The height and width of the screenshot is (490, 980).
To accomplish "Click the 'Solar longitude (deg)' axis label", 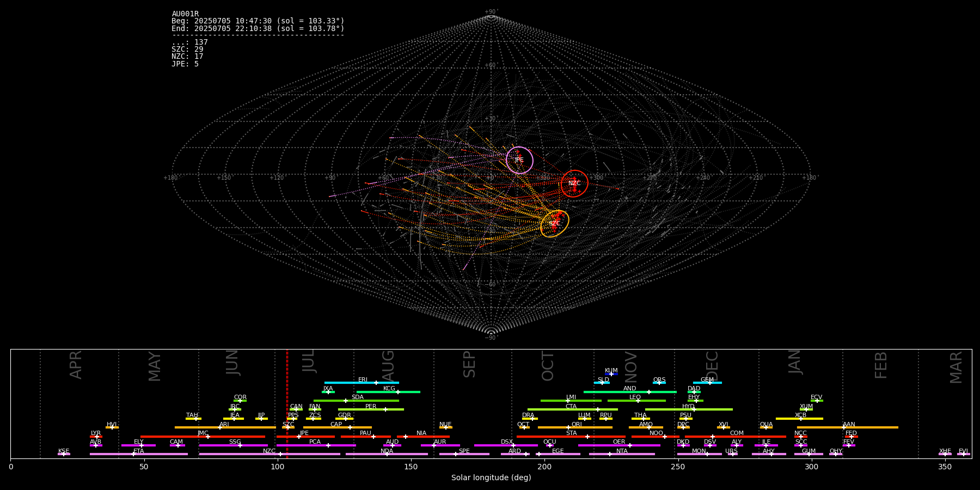I will 491,478.
